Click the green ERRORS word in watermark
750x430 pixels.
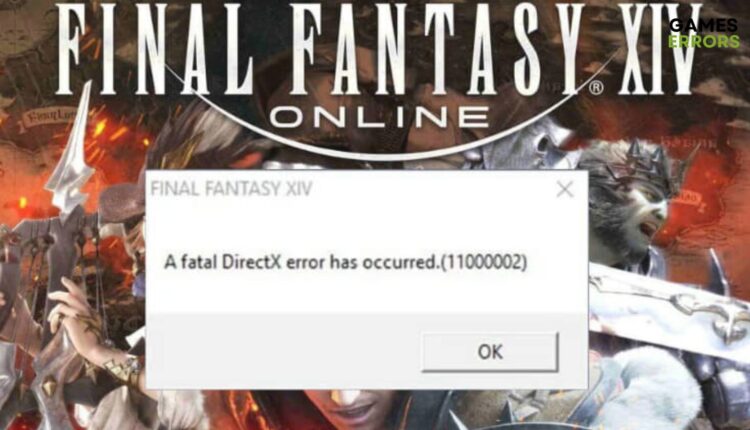coord(704,42)
